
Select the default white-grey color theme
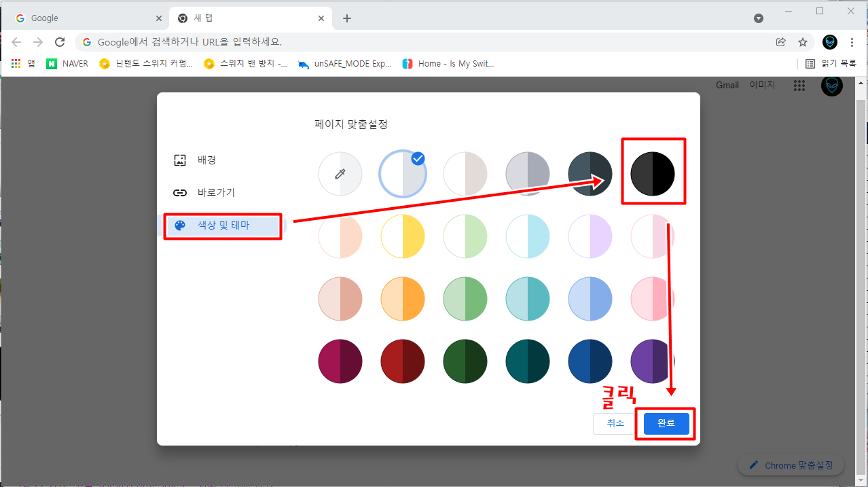[x=403, y=174]
